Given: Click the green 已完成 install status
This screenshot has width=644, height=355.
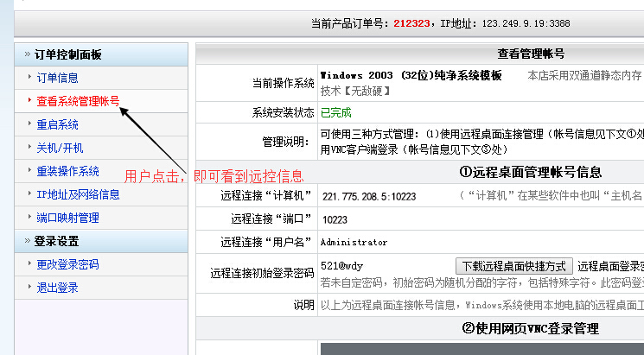Looking at the screenshot, I should [x=336, y=112].
